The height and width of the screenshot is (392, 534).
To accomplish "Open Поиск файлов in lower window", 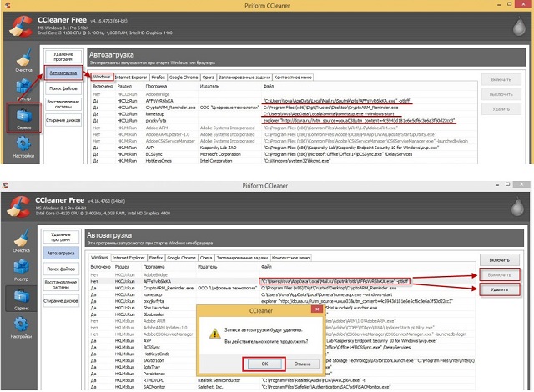I will tap(61, 269).
